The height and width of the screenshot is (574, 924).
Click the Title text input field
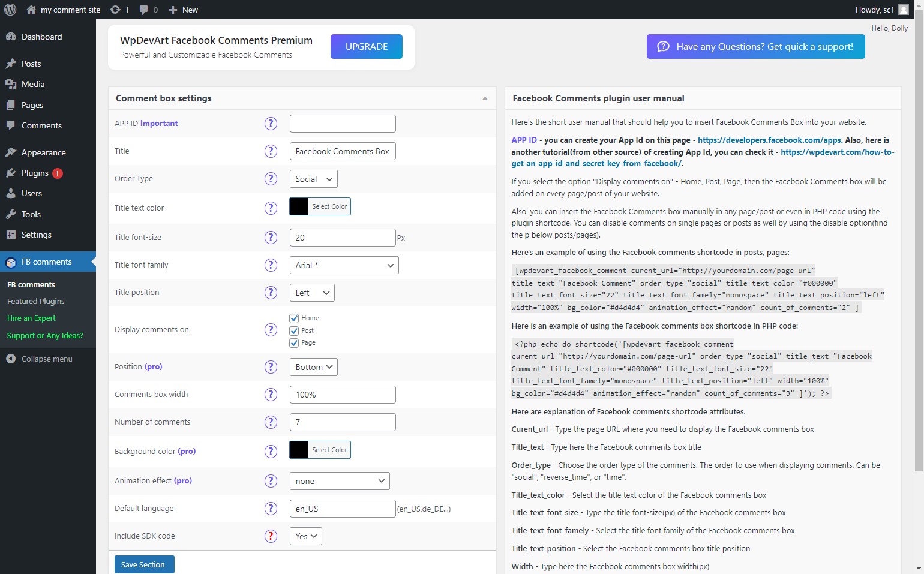tap(343, 151)
